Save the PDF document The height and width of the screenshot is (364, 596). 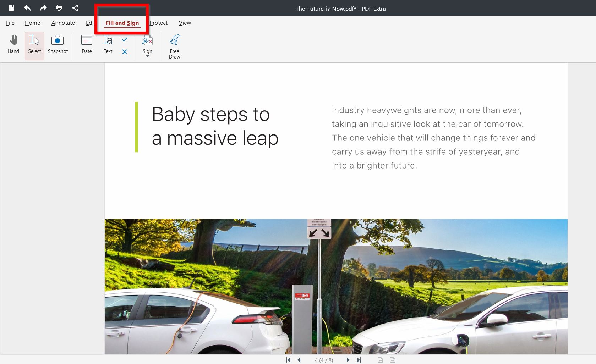tap(11, 8)
